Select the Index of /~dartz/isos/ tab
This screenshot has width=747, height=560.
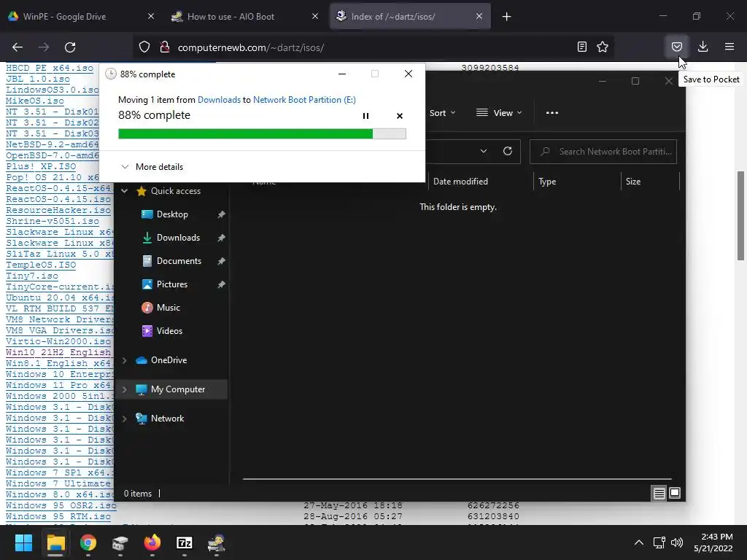410,17
